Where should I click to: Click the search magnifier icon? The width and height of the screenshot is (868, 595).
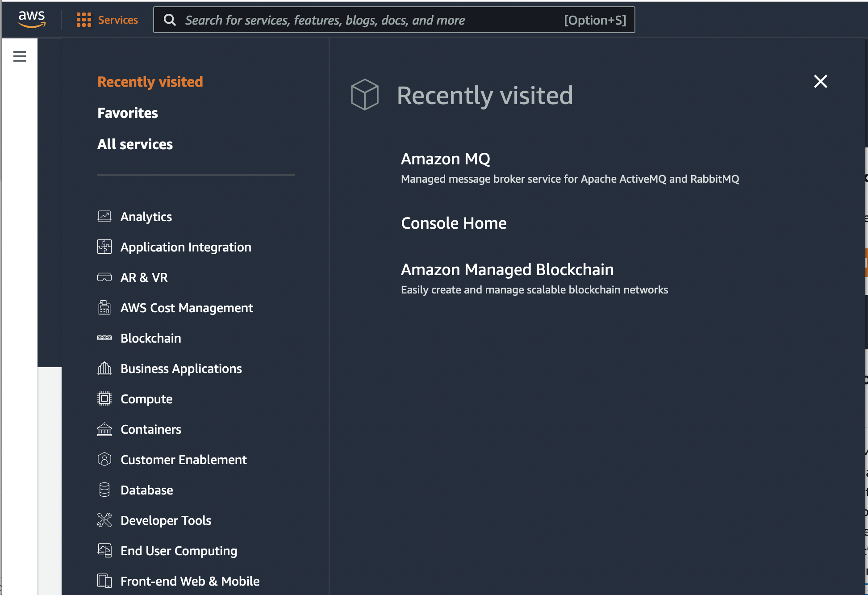point(170,20)
